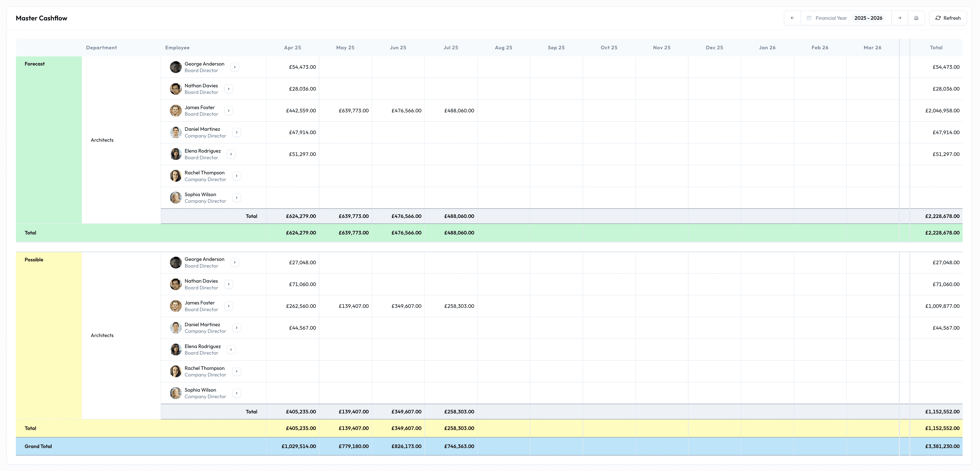Expand George Anderson in Forecast section
The height and width of the screenshot is (471, 980).
pyautogui.click(x=235, y=67)
